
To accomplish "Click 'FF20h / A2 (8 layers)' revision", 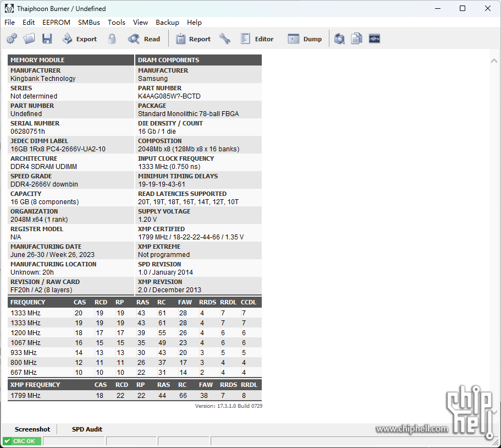I will [x=41, y=289].
